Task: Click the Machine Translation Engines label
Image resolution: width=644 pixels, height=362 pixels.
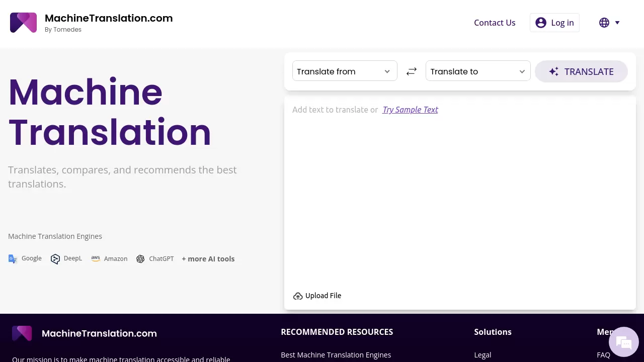Action: pyautogui.click(x=55, y=236)
